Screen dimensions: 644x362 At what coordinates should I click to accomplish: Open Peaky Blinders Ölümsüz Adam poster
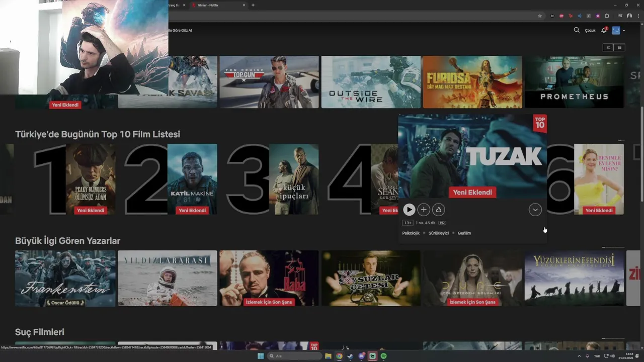[x=91, y=179]
